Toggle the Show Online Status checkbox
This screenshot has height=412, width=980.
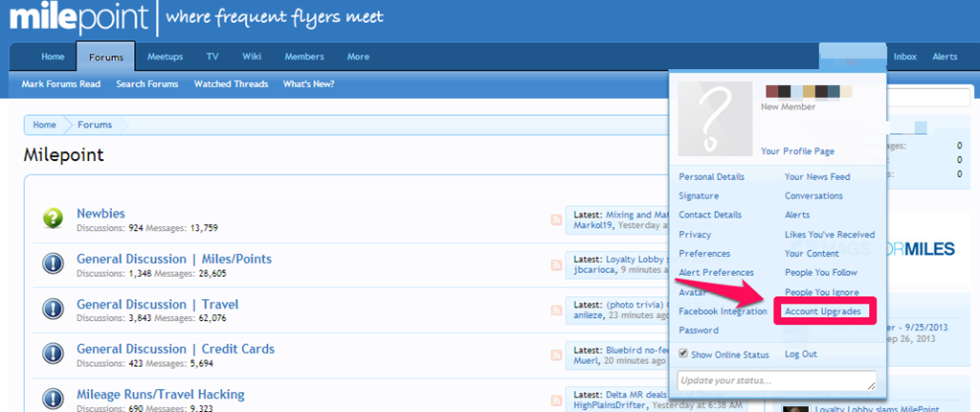point(683,354)
